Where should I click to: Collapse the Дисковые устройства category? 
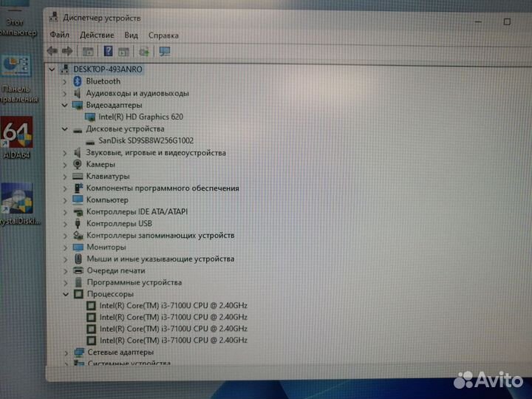click(x=64, y=129)
